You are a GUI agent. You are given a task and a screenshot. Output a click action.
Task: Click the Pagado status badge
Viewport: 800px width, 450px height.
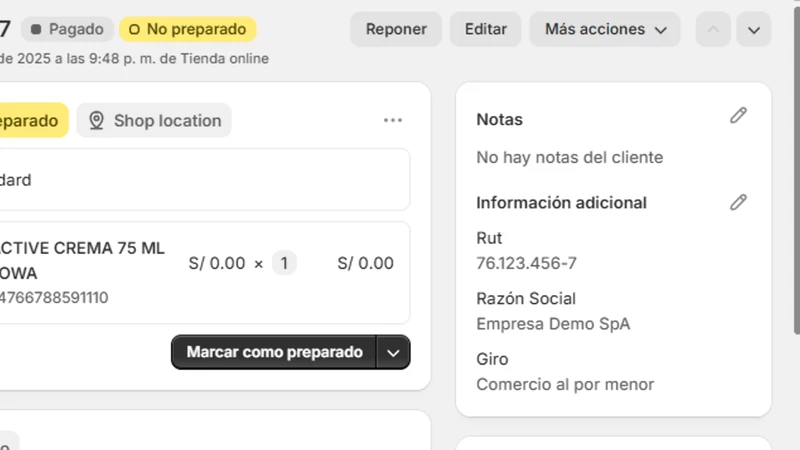click(x=67, y=29)
